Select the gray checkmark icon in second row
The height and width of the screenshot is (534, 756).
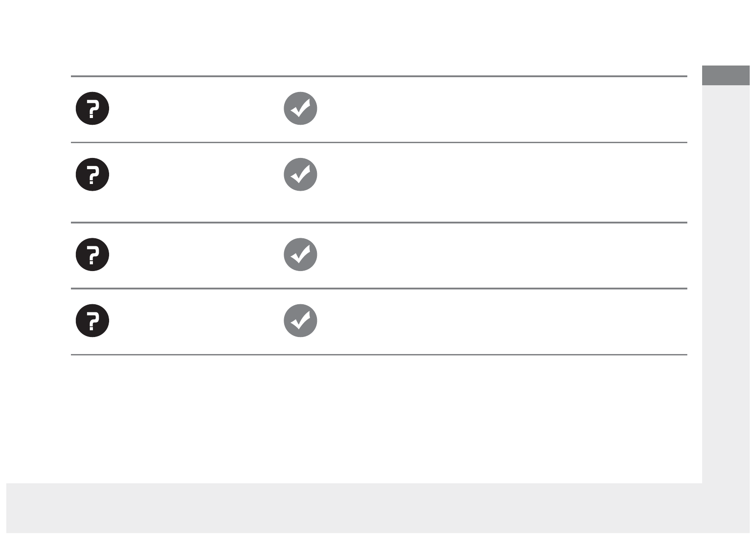[301, 175]
